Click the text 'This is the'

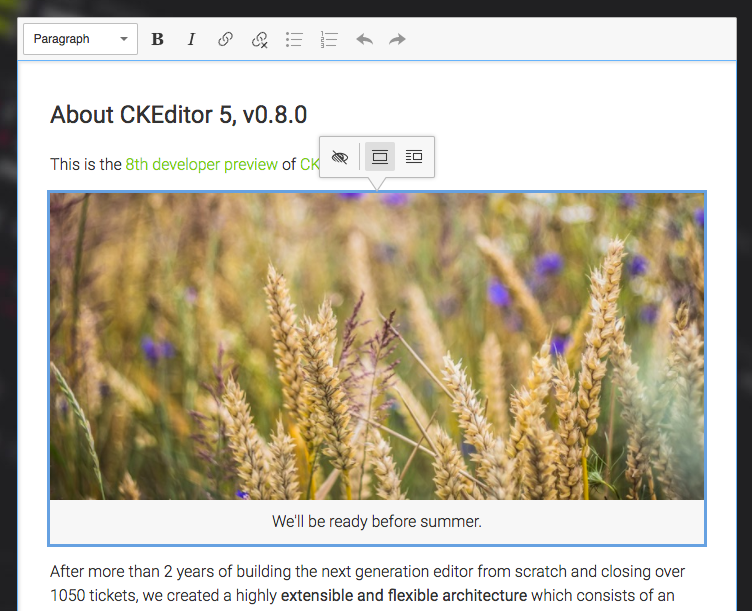[86, 164]
